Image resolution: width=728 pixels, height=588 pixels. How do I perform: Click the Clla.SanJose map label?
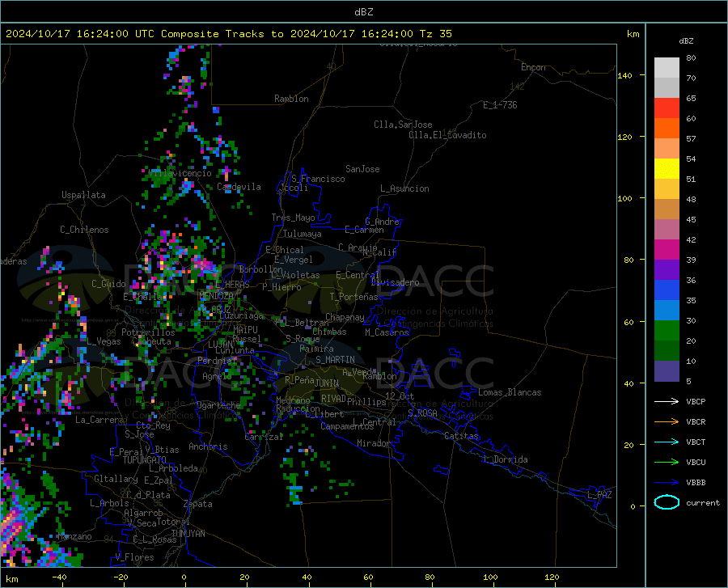403,125
